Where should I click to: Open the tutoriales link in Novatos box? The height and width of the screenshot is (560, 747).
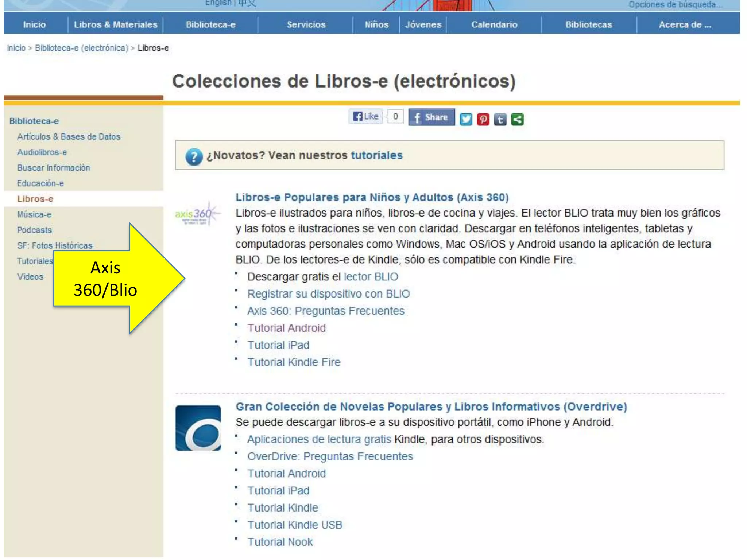point(376,155)
